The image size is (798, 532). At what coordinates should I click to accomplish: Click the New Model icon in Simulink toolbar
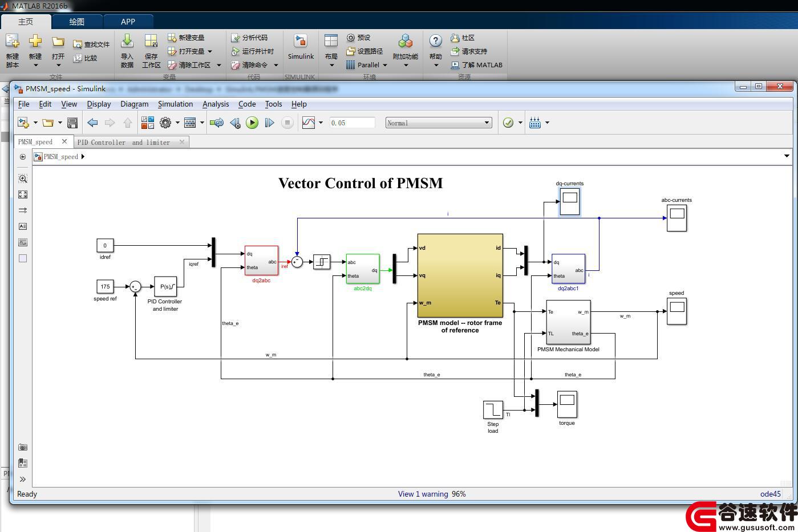click(23, 123)
